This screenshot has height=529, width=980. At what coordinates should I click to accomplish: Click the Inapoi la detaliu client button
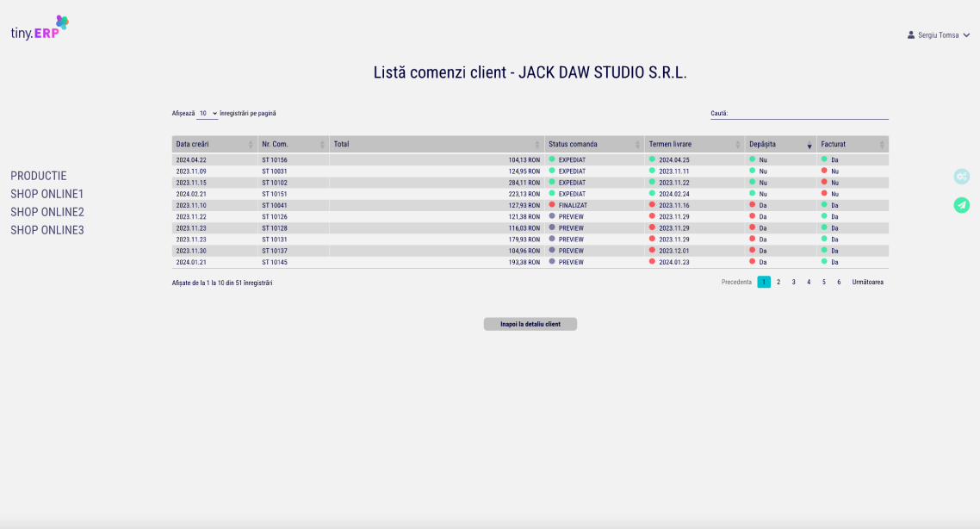coord(530,324)
